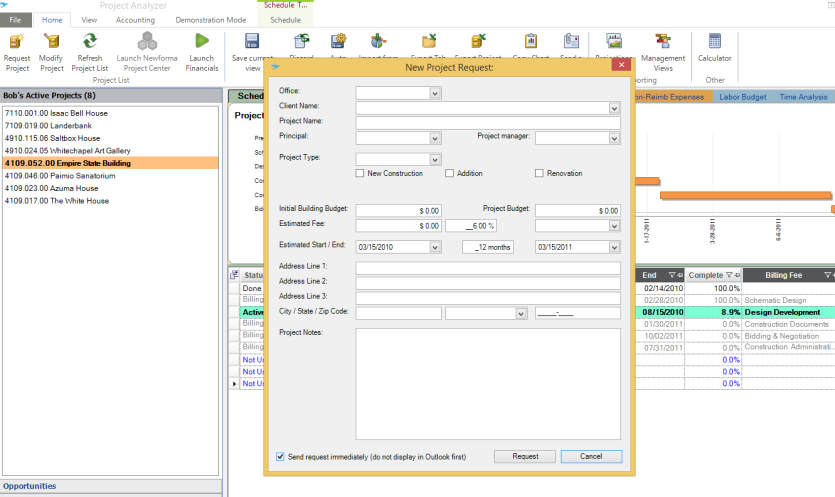Screen dimensions: 835x497
Task: Click the Export Project cabinet icon
Action: point(478,42)
